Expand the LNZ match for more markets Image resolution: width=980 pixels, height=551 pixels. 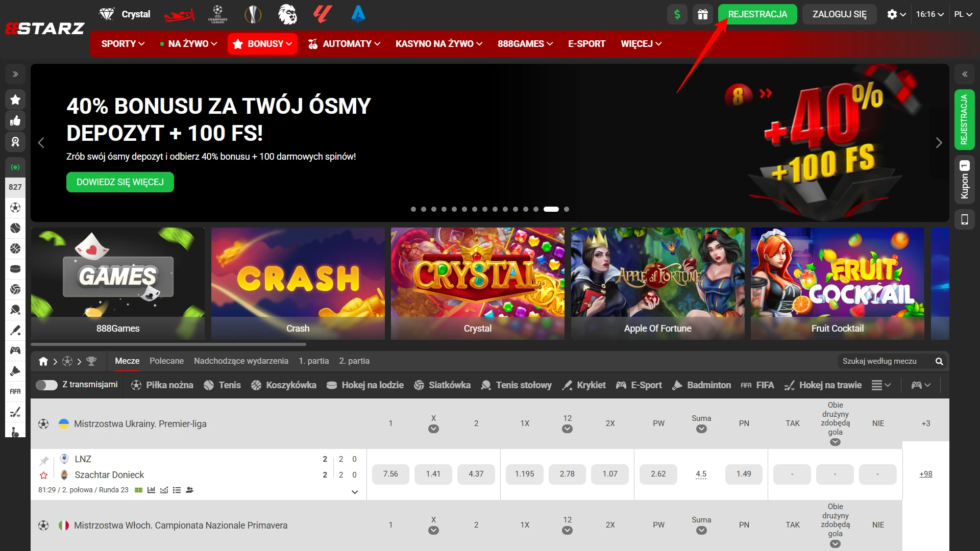pos(355,491)
